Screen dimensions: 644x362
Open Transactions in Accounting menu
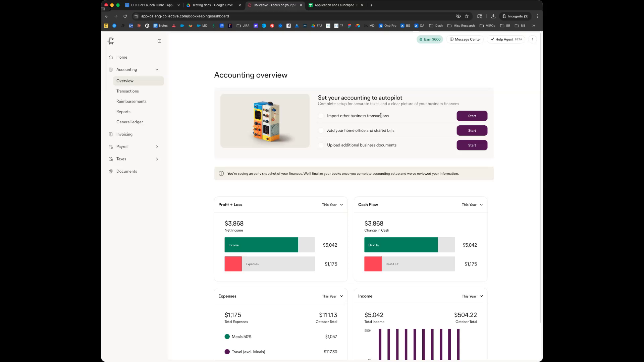click(x=127, y=91)
